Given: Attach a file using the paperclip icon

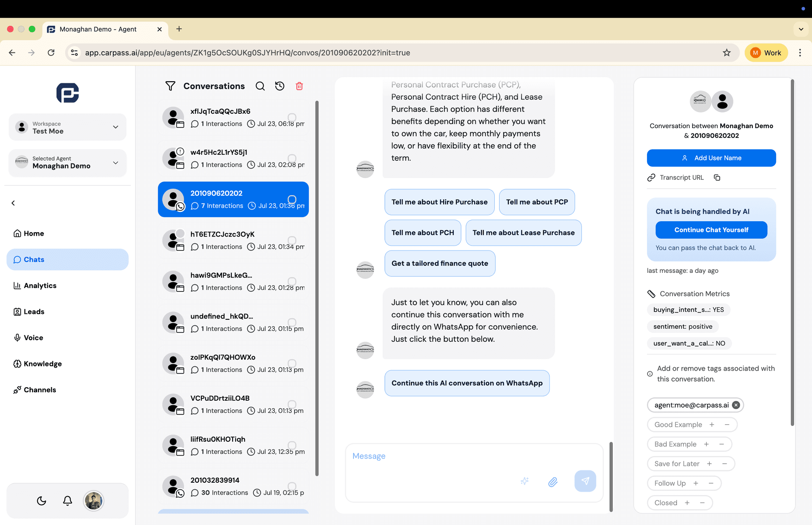Looking at the screenshot, I should (x=553, y=482).
